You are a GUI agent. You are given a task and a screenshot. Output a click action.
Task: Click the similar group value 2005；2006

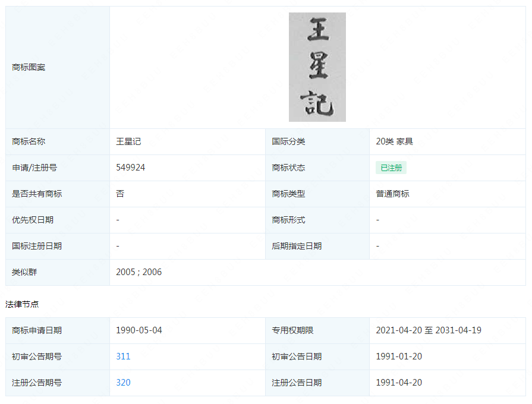[138, 272]
